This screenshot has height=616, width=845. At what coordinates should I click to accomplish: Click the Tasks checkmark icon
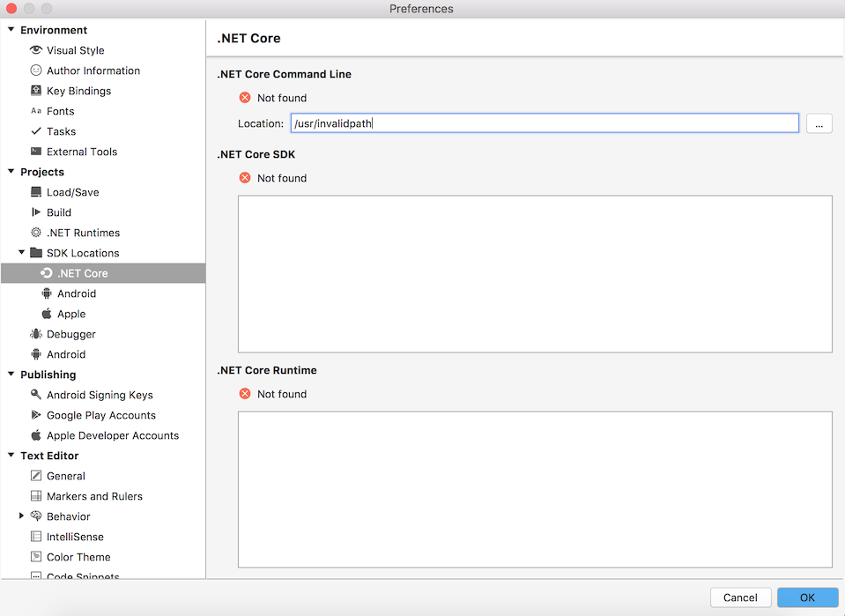click(36, 131)
